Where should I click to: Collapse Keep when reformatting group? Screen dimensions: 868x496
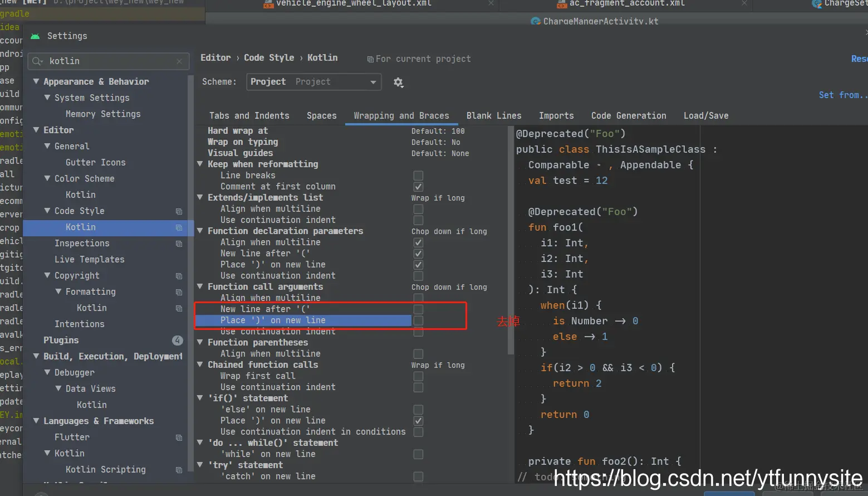coord(200,164)
